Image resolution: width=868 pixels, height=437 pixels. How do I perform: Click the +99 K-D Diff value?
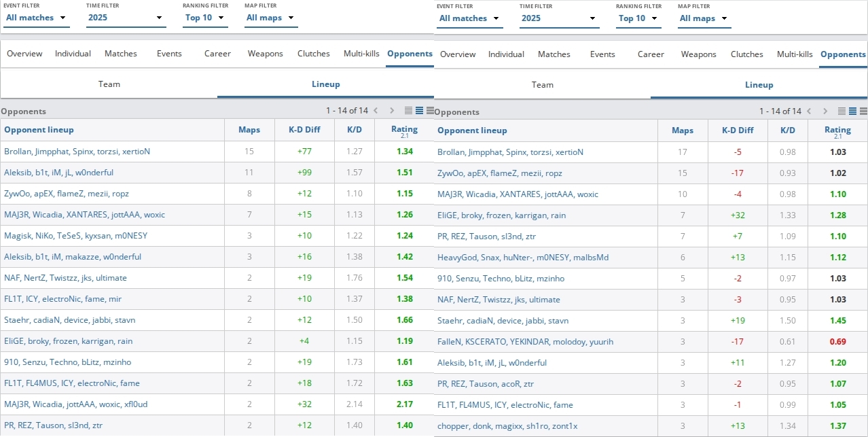pos(304,173)
